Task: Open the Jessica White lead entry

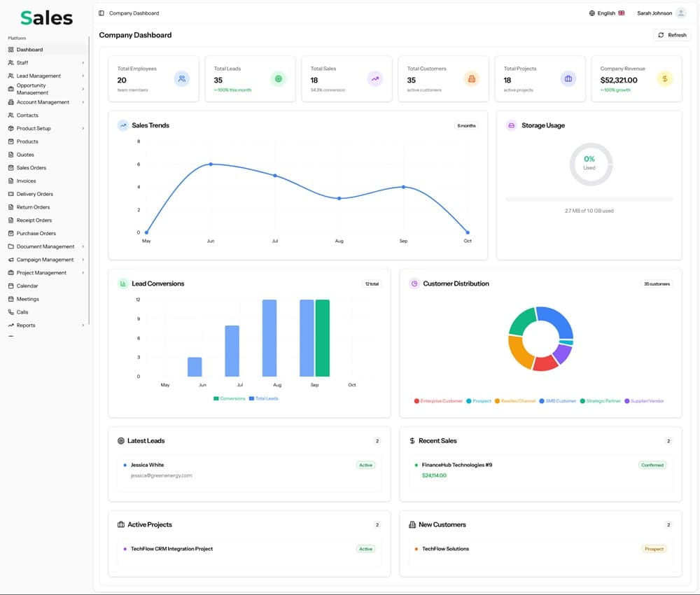Action: (x=147, y=465)
